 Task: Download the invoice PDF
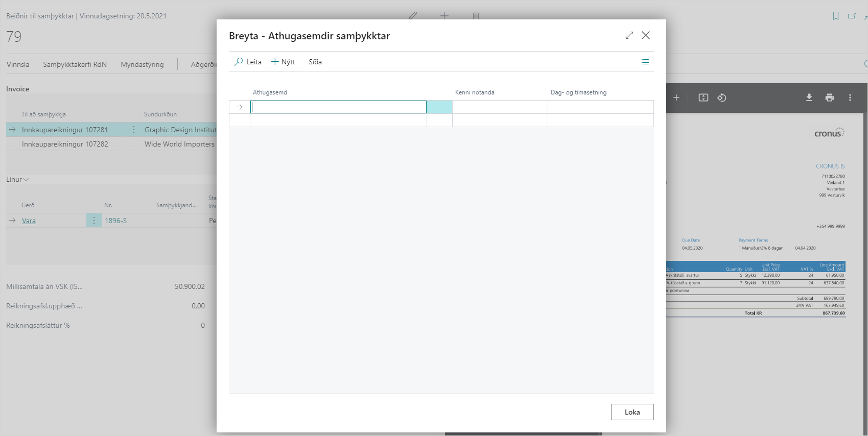[x=809, y=98]
